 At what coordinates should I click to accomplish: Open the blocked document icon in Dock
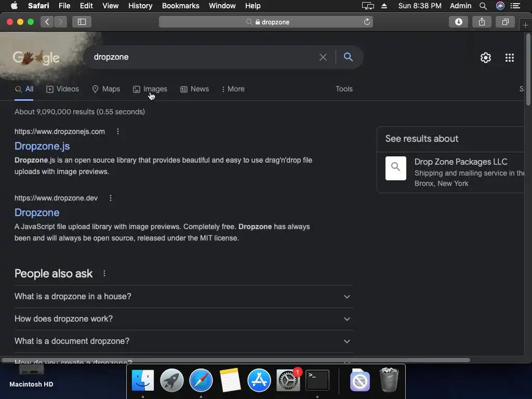click(360, 380)
